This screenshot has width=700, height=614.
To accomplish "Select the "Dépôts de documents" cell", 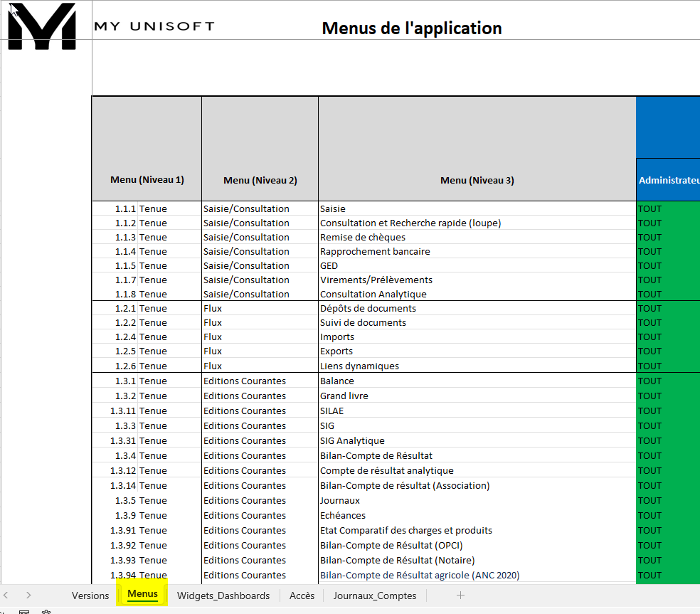I will pos(477,309).
